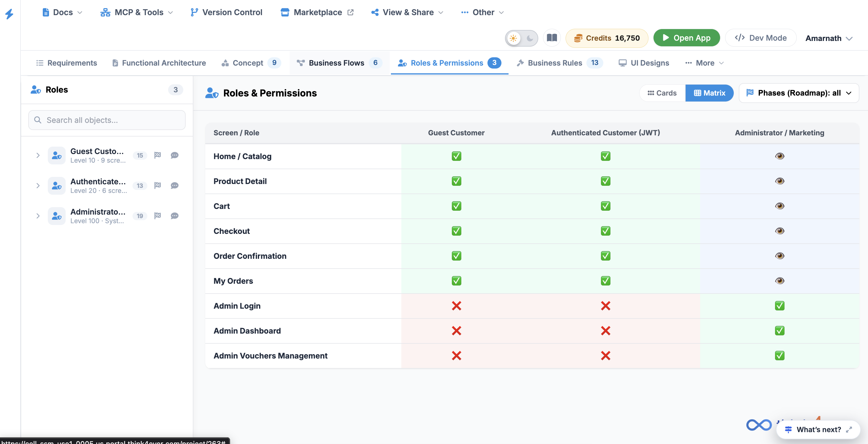Toggle Administrator view permission for Checkout

(779, 231)
